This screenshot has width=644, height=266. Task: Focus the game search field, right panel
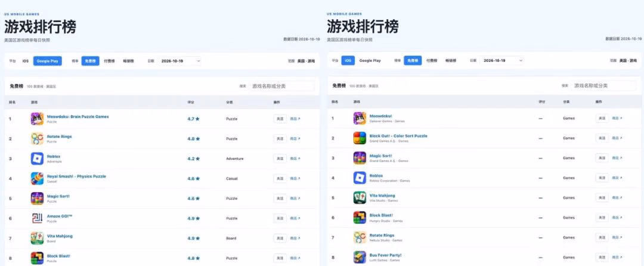click(x=604, y=85)
